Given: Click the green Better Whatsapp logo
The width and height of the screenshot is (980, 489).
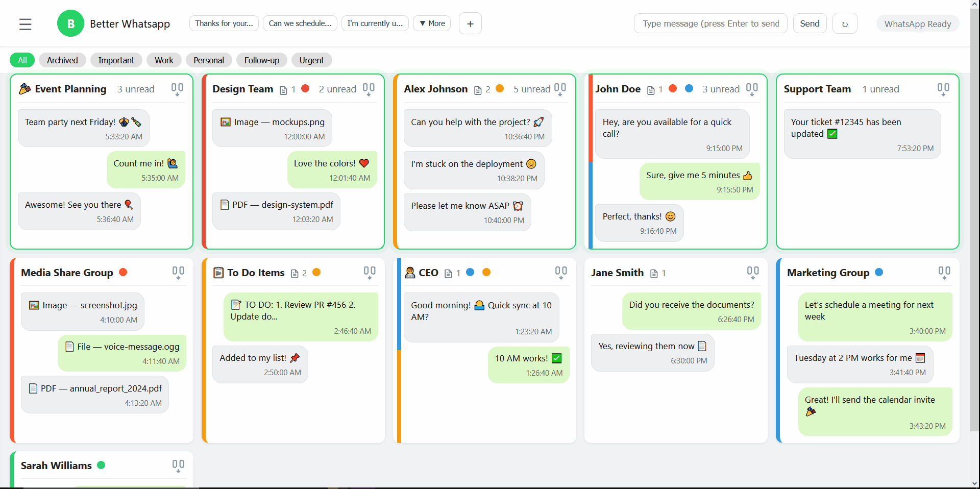Looking at the screenshot, I should pyautogui.click(x=70, y=23).
